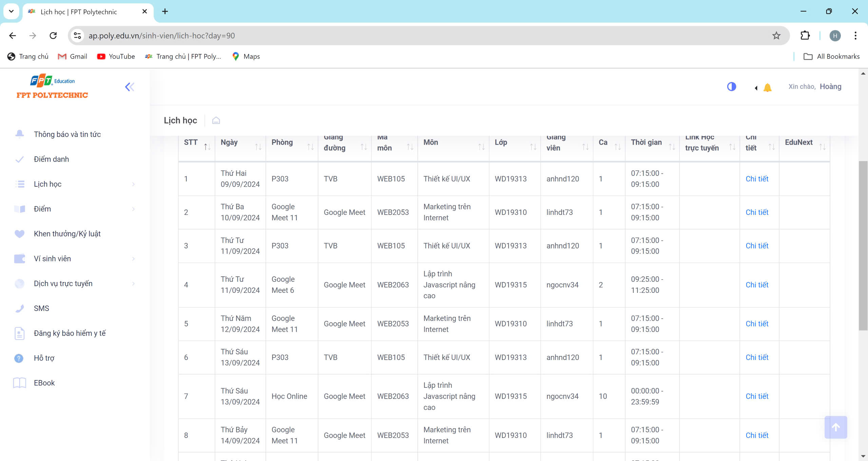
Task: Reload the page
Action: tap(53, 36)
